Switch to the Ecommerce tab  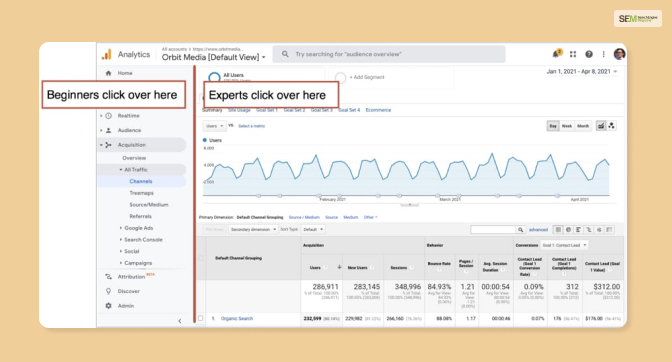click(378, 110)
